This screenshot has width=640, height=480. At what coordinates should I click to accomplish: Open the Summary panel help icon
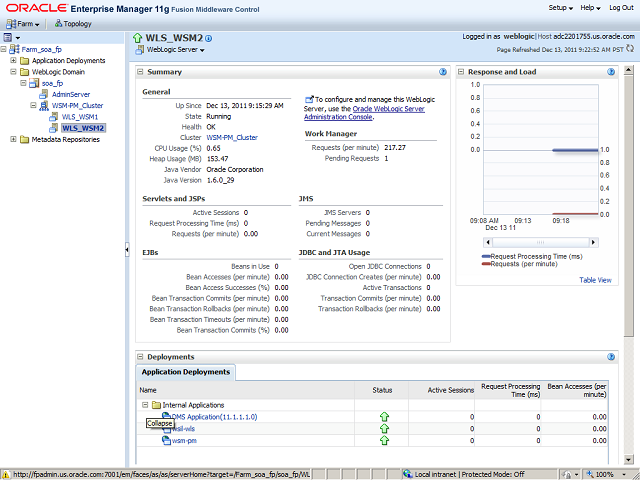point(442,72)
